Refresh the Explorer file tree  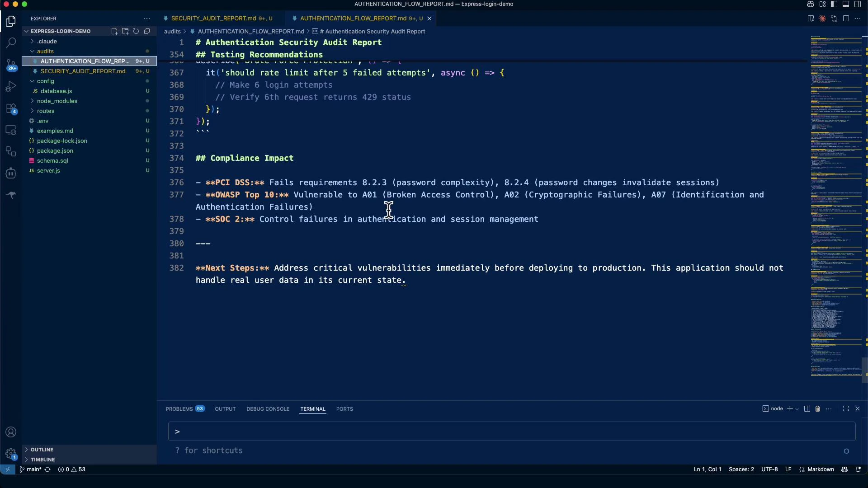[x=136, y=31]
